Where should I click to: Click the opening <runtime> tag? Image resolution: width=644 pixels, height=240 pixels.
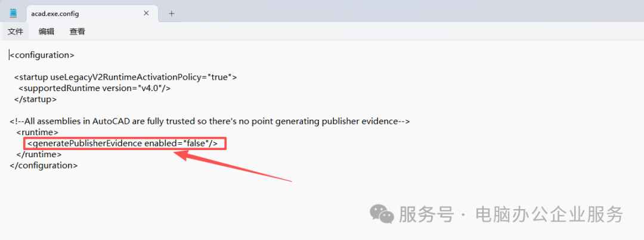(x=37, y=132)
